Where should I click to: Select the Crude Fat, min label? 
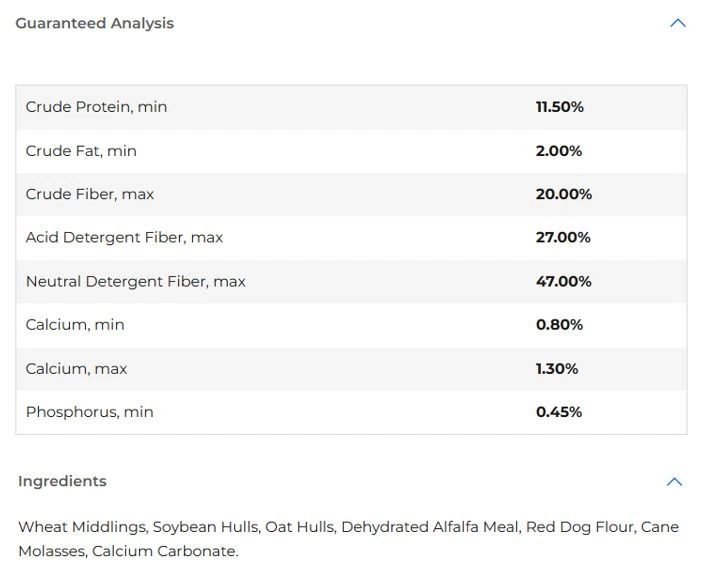coord(81,151)
